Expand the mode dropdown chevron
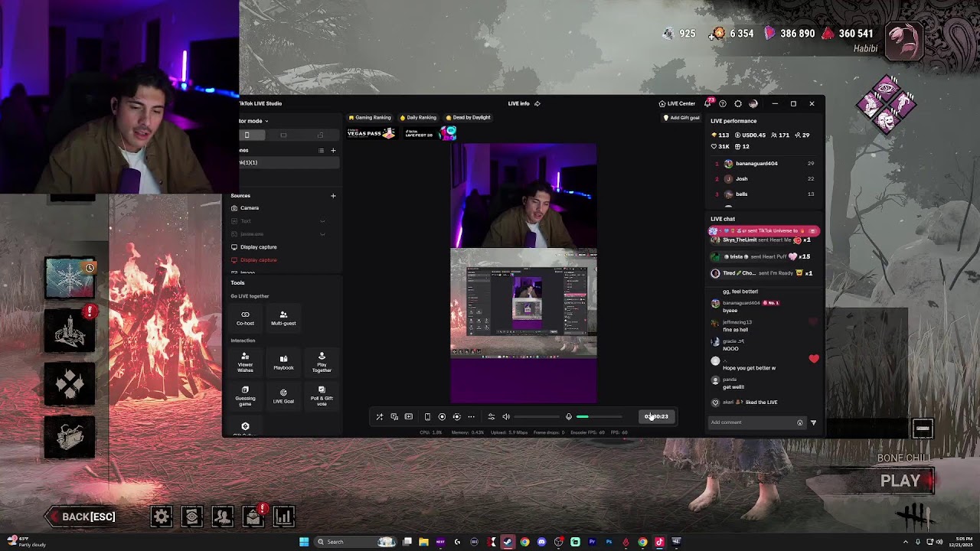980x551 pixels. pos(266,121)
